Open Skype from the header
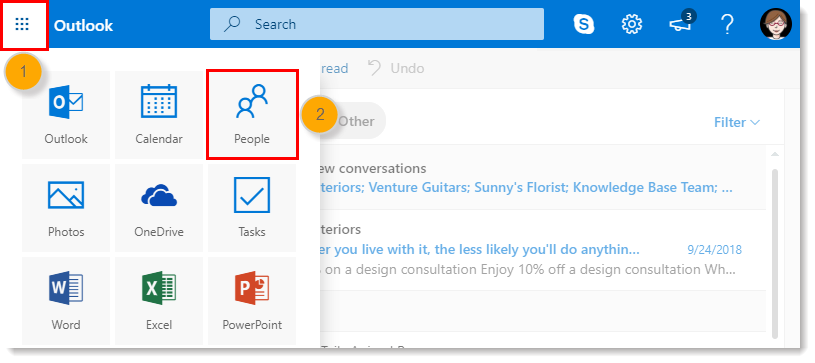 [x=584, y=24]
